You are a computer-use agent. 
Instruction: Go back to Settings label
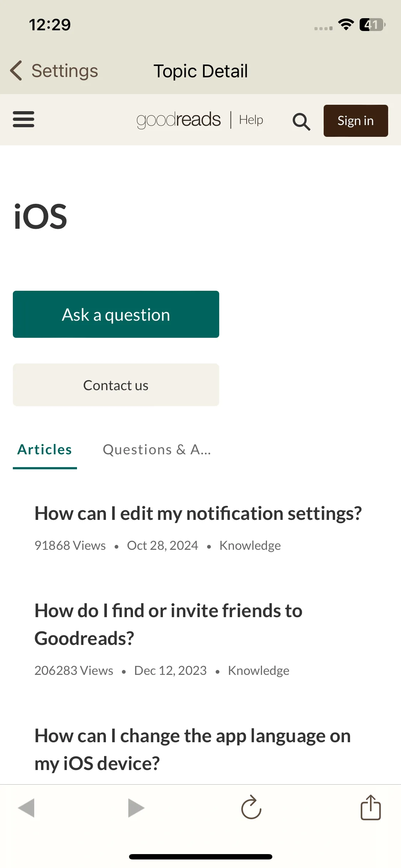[x=65, y=71]
